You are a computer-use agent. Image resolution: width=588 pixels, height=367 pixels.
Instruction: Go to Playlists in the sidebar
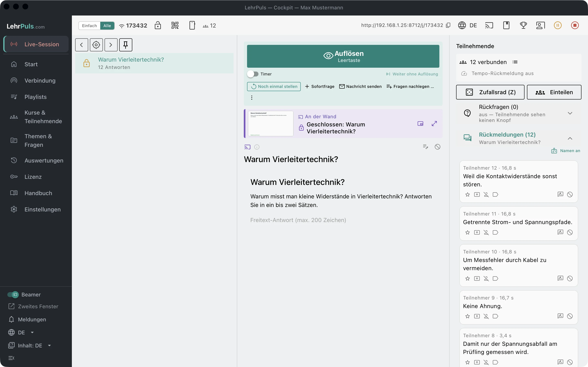tap(36, 97)
